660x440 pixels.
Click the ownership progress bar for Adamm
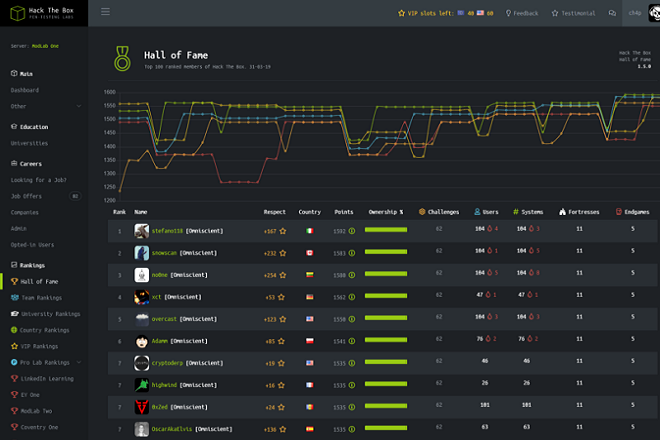tap(386, 341)
